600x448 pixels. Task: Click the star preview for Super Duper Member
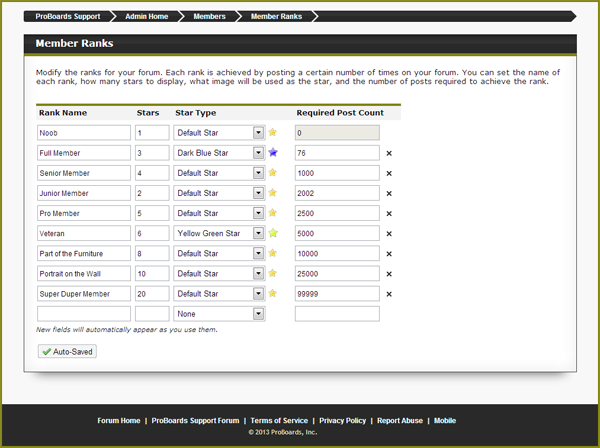[272, 293]
